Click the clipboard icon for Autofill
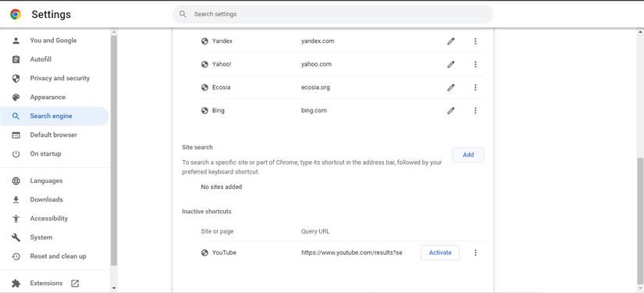 [16, 59]
